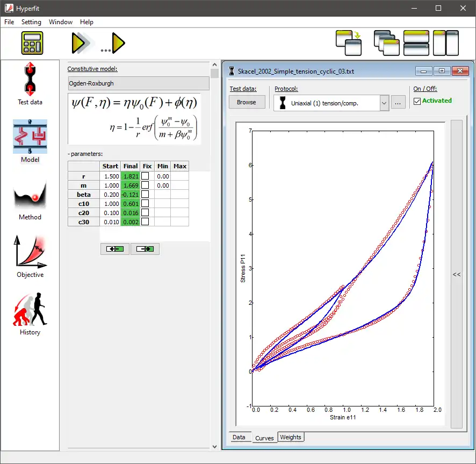Click the scroll up arrow in model panel

(214, 65)
